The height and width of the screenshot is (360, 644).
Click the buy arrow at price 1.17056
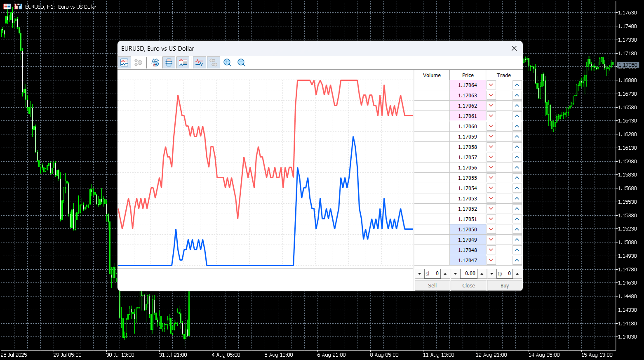(517, 167)
